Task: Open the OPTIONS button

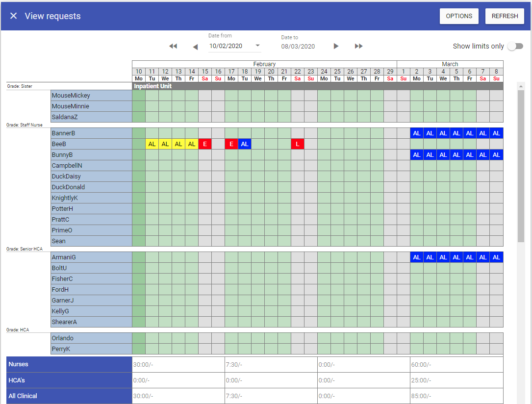Action: (x=459, y=16)
